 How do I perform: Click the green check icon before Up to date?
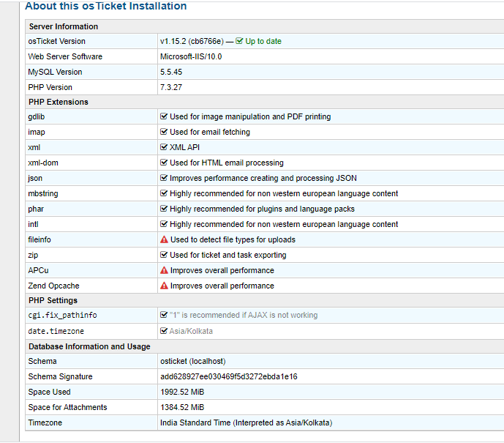pyautogui.click(x=240, y=41)
